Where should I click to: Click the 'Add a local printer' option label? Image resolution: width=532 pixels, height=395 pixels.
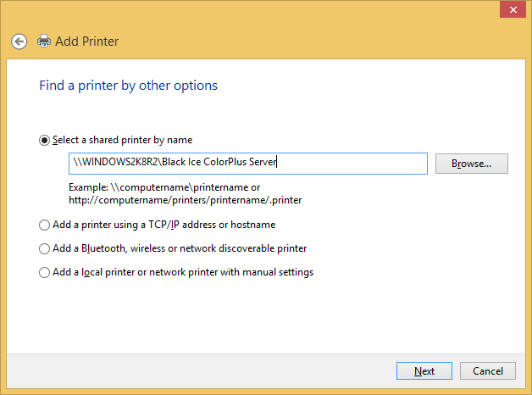tap(183, 272)
